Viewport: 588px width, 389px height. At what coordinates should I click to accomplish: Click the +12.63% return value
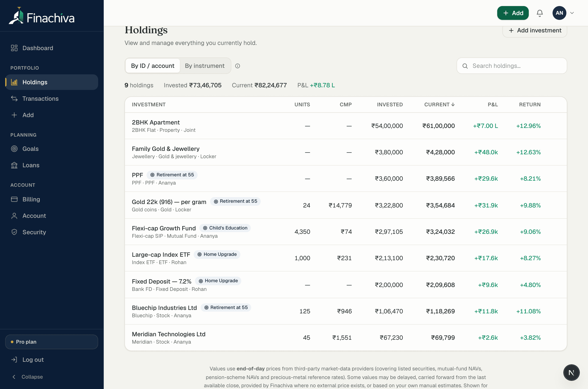coord(528,152)
